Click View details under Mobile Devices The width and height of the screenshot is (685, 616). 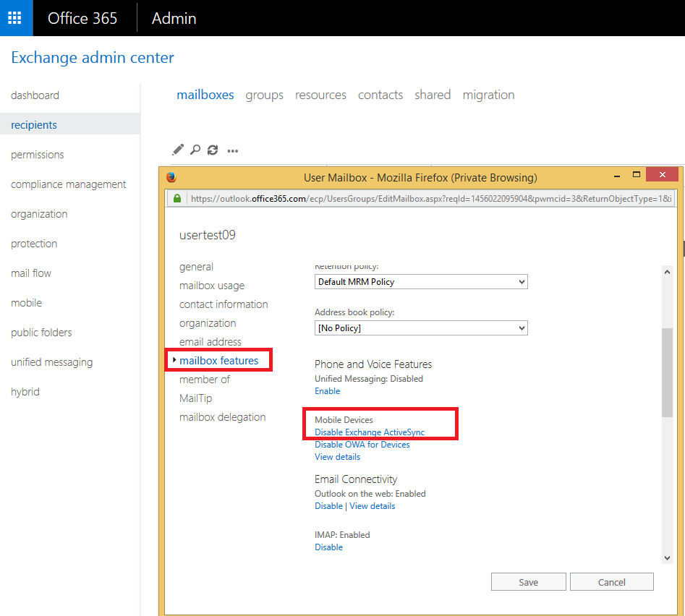337,457
